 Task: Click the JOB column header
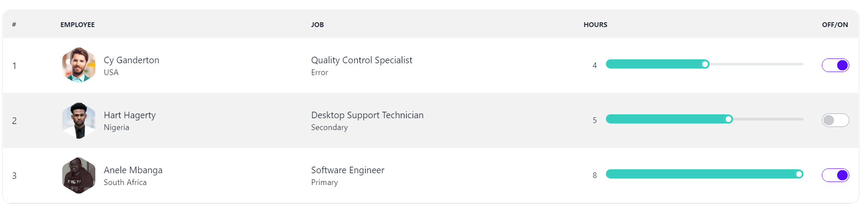pos(317,25)
